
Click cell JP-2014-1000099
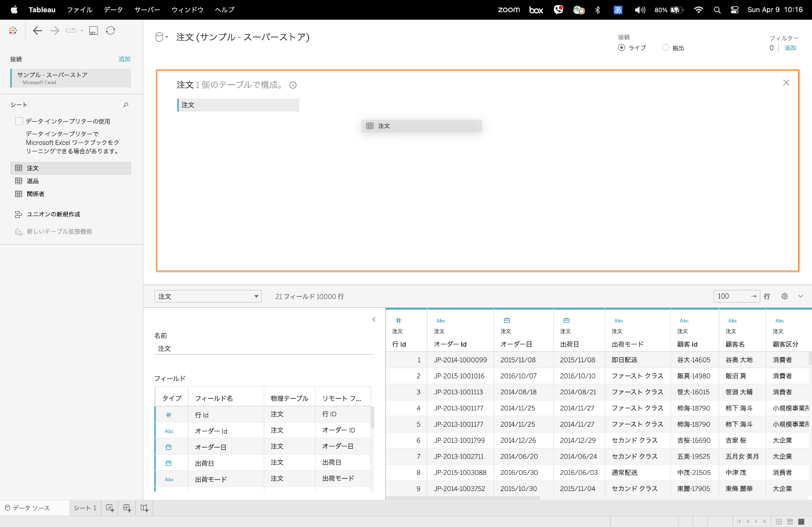[x=461, y=360]
